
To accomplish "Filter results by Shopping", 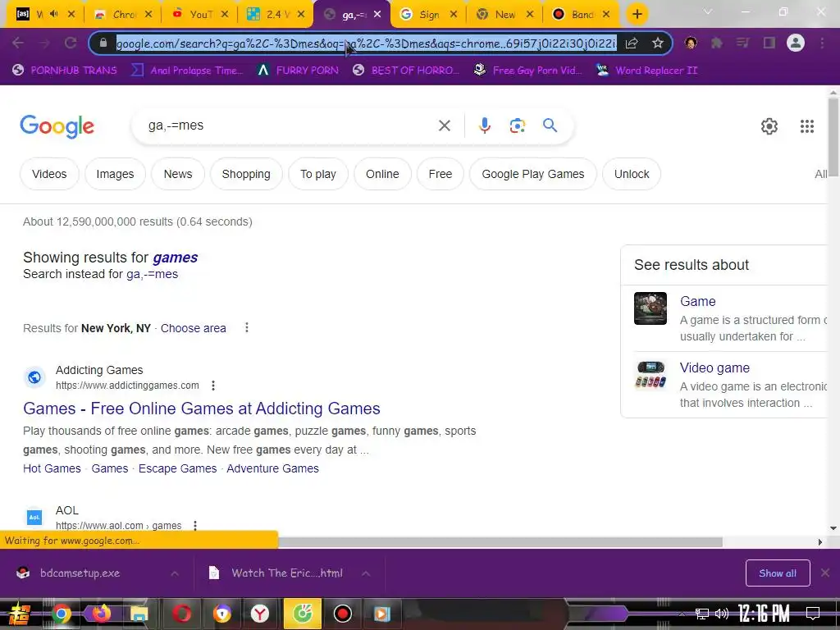I will [x=246, y=174].
